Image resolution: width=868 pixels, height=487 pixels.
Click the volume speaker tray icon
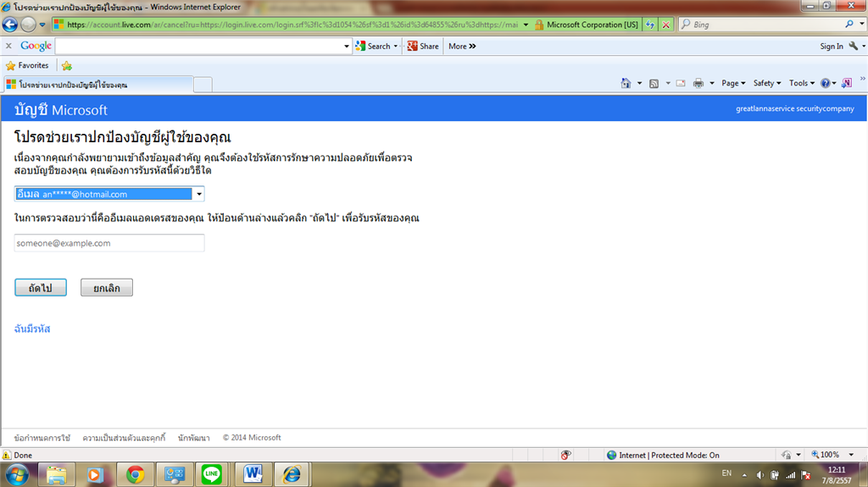[x=760, y=475]
